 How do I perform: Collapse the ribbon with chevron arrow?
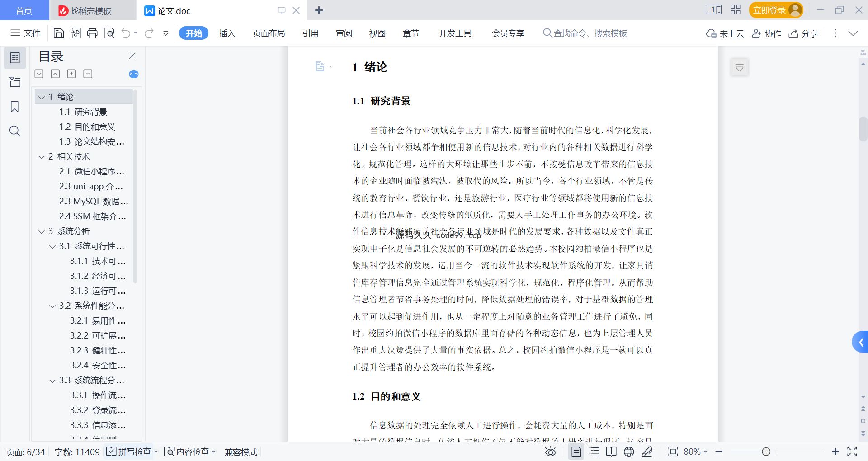(x=853, y=33)
